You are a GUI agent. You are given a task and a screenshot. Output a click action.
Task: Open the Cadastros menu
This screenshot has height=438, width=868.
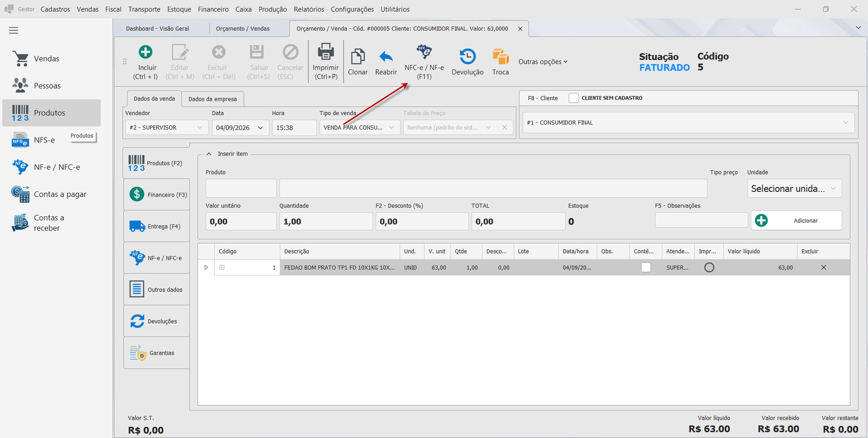[55, 9]
